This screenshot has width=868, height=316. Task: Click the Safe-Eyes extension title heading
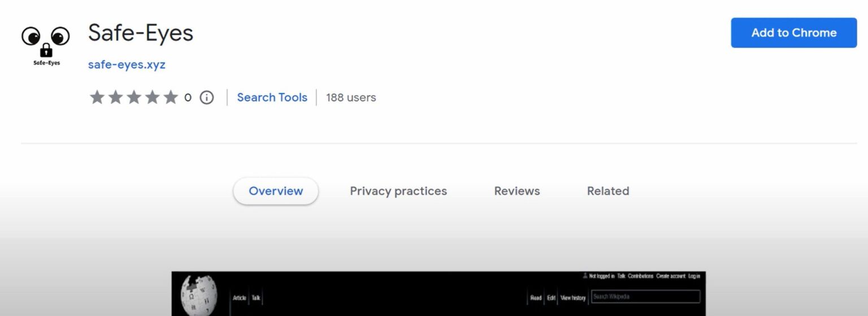click(x=141, y=34)
